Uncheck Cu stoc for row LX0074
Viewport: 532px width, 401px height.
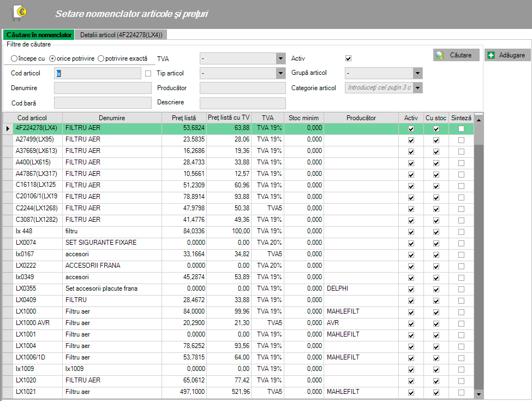point(436,244)
